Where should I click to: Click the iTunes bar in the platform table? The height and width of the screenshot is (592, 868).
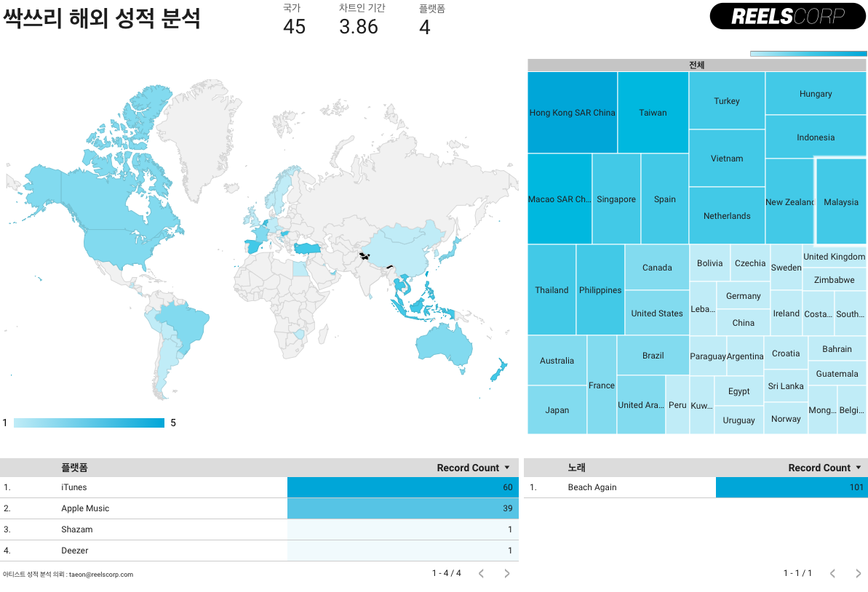402,487
